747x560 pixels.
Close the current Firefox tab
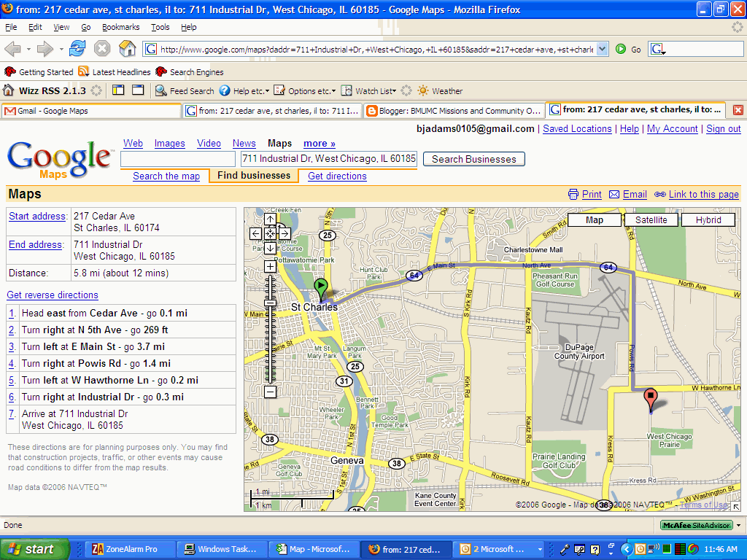click(738, 111)
